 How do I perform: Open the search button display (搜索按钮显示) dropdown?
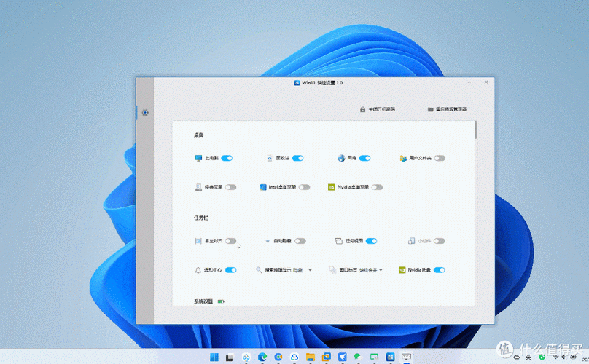(x=310, y=270)
